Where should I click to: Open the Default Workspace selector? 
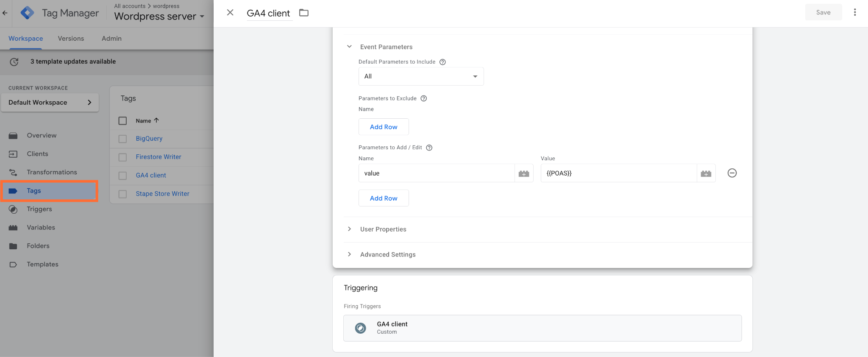50,103
